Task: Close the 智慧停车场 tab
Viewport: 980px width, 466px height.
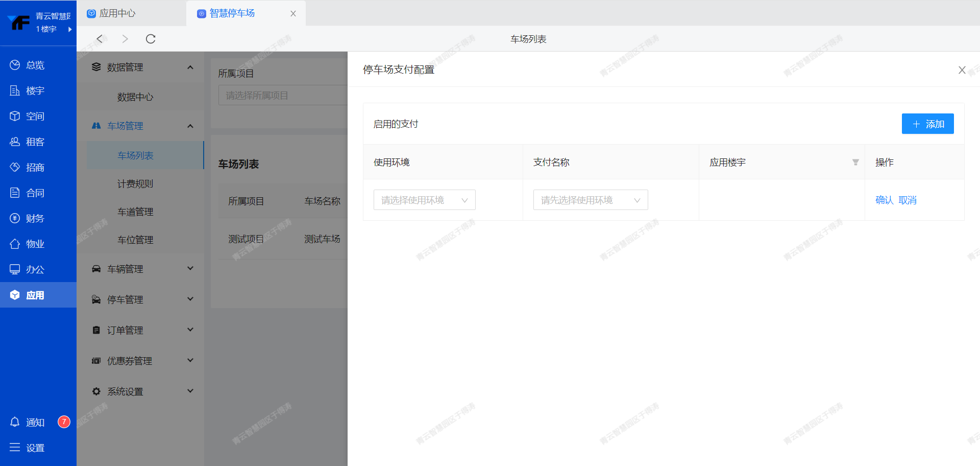Action: coord(293,14)
